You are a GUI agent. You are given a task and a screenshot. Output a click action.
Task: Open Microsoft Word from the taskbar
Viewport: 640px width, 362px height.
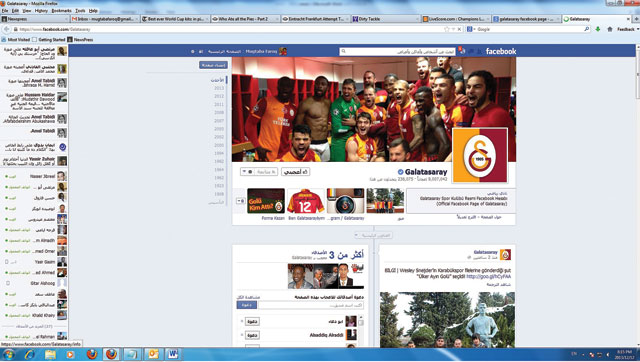tap(173, 354)
